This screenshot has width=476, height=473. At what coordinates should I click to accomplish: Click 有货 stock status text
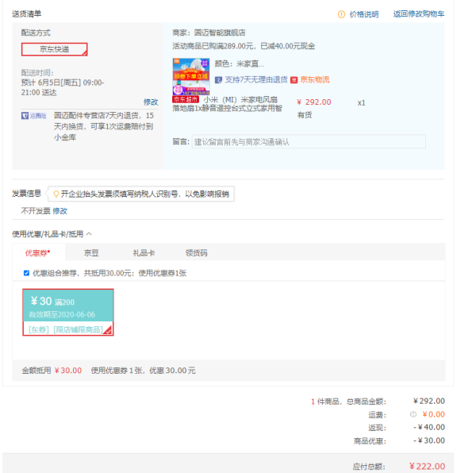click(x=305, y=115)
